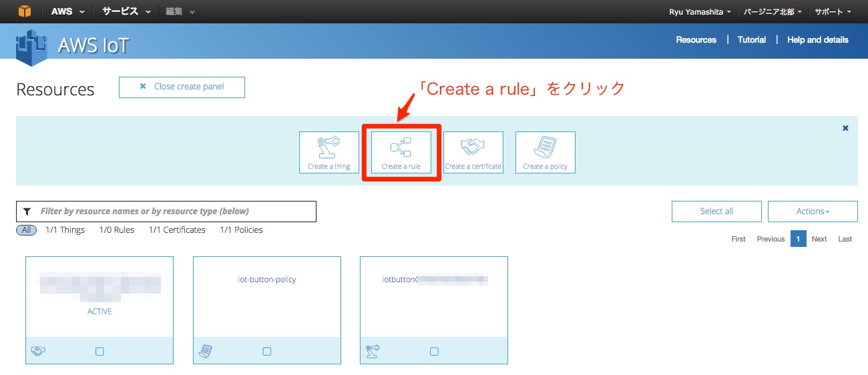Go to Previous page
The width and height of the screenshot is (868, 375).
pos(771,239)
